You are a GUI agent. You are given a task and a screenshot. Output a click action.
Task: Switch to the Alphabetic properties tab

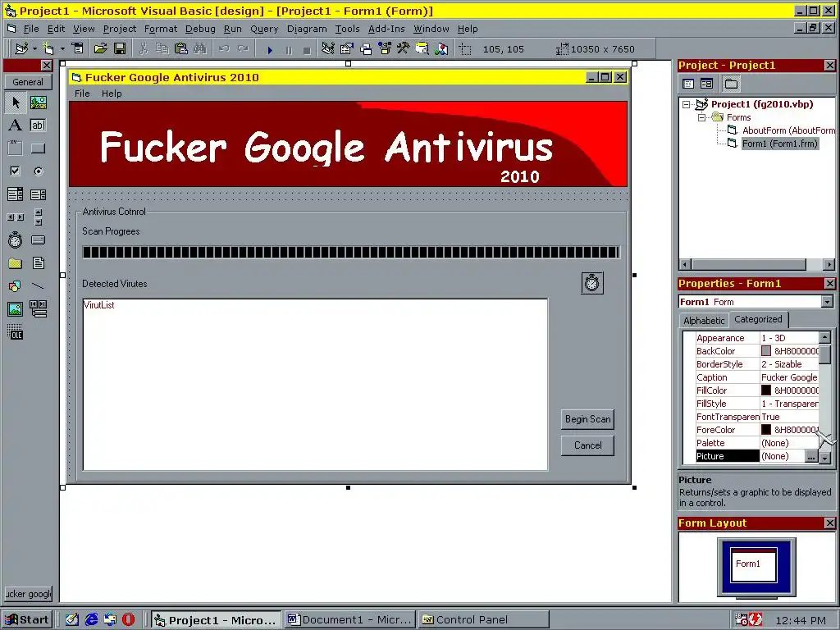(x=703, y=321)
